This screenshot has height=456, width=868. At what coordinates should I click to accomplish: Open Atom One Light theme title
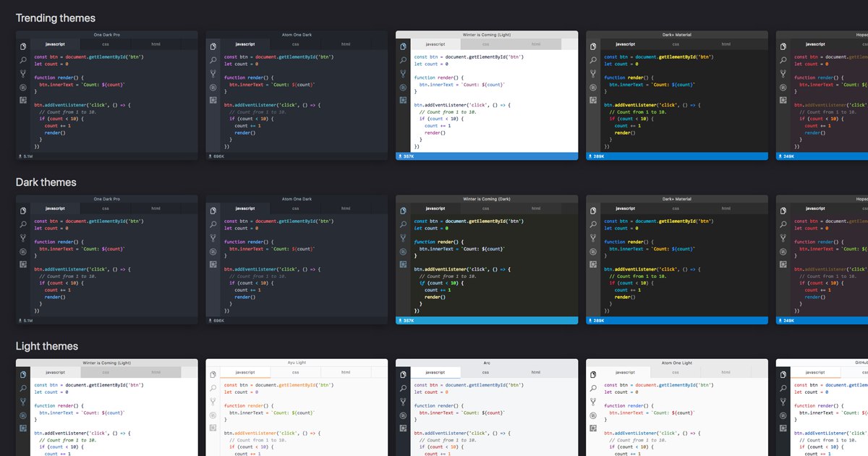677,363
